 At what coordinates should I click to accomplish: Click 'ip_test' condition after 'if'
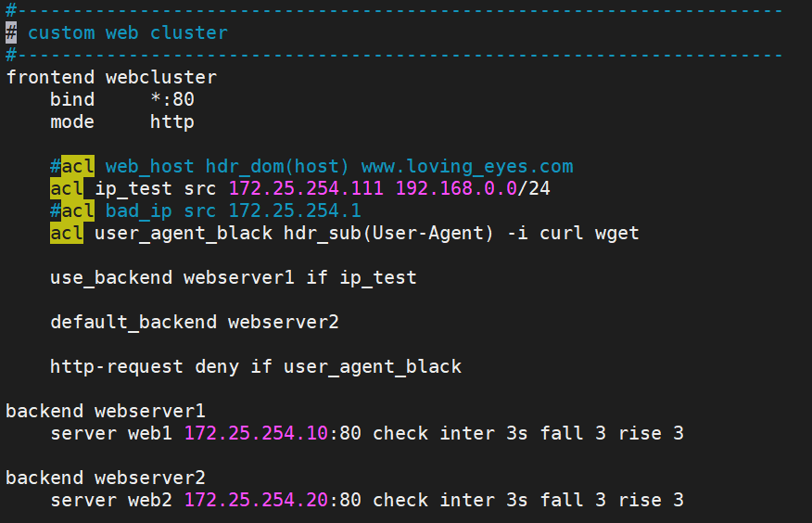[x=378, y=278]
